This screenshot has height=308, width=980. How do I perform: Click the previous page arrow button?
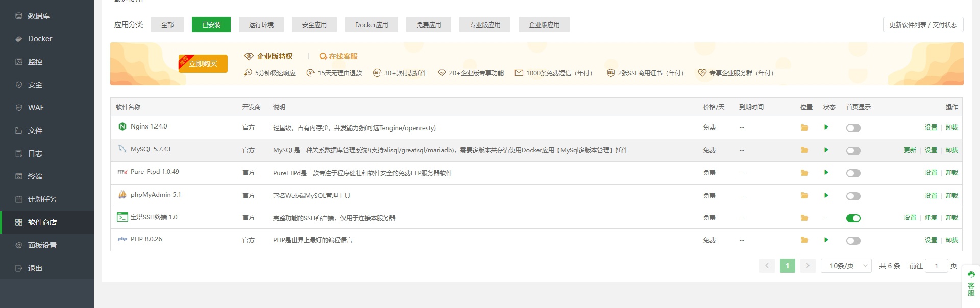click(x=767, y=266)
